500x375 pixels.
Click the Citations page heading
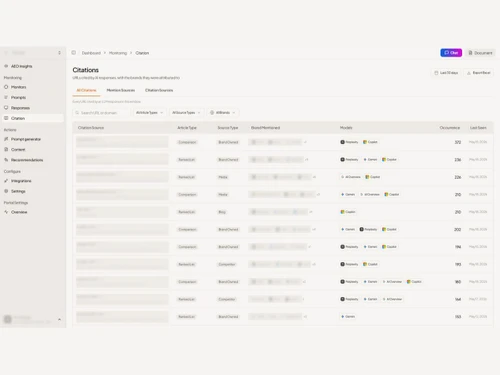click(x=86, y=70)
